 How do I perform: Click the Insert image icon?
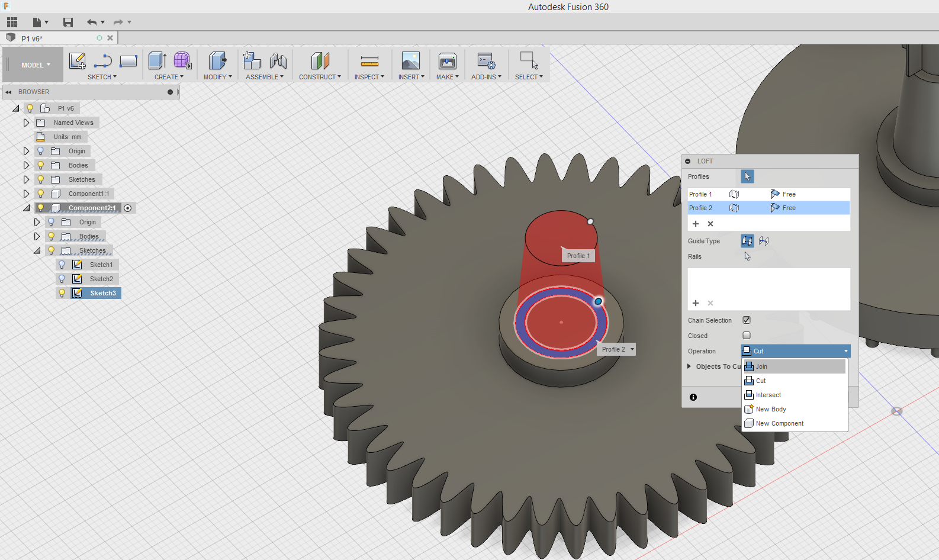pyautogui.click(x=410, y=61)
